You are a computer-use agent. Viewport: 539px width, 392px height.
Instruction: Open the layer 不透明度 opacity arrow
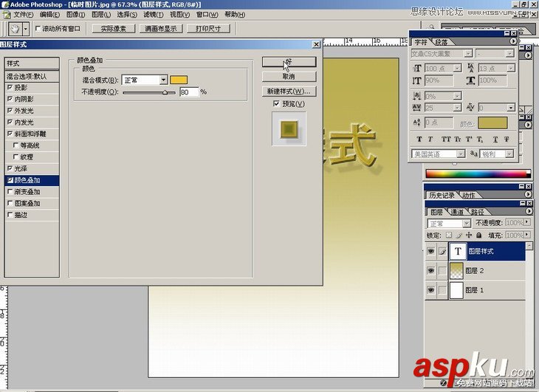(x=526, y=223)
